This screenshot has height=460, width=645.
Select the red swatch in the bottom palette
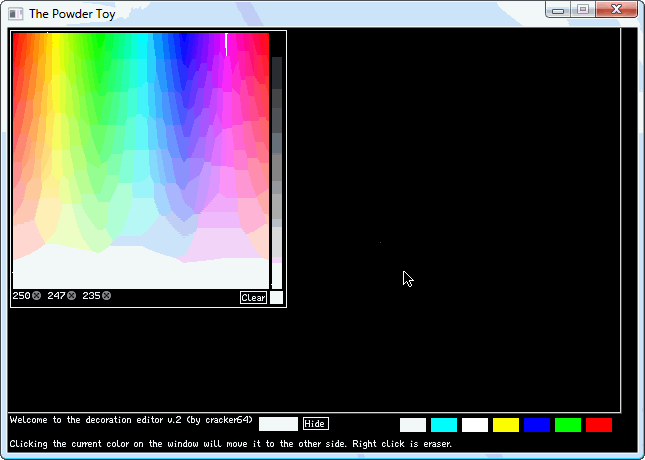(x=599, y=425)
